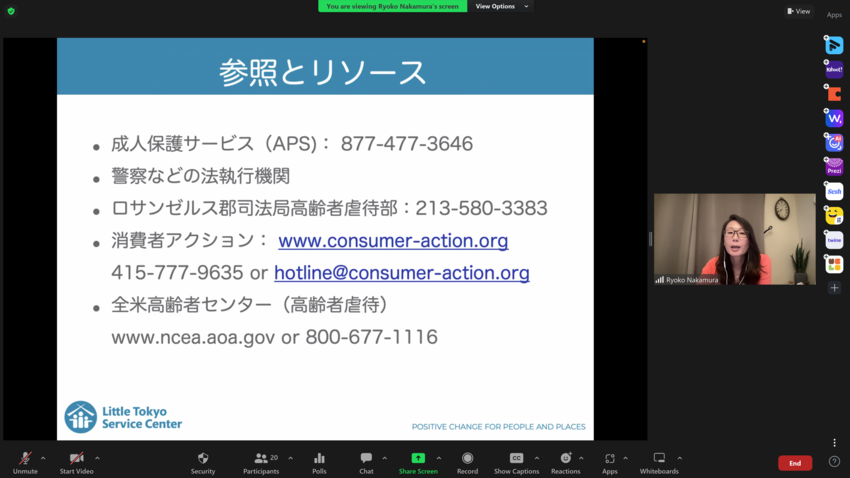Open the Chat panel
The image size is (850, 478).
pos(366,462)
